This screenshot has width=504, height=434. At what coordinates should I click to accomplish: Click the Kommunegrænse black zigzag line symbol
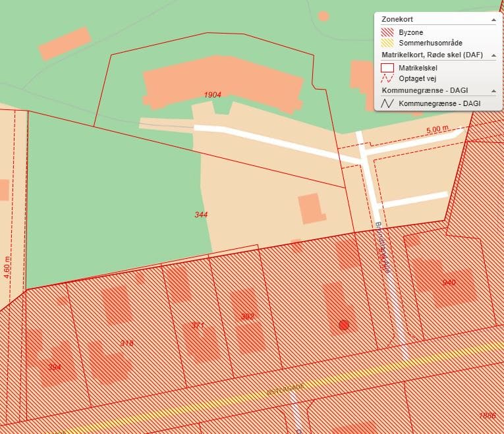click(x=387, y=103)
